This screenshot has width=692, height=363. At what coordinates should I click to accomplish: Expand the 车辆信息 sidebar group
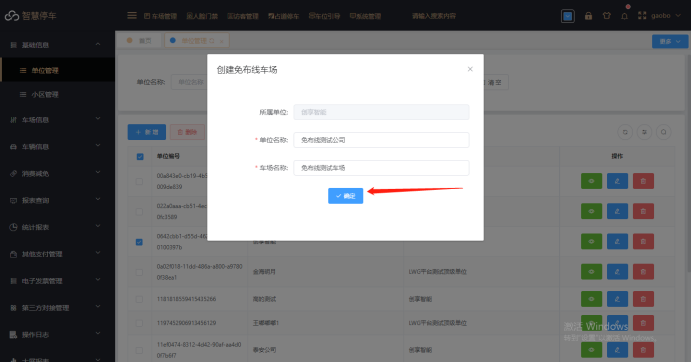tap(57, 146)
